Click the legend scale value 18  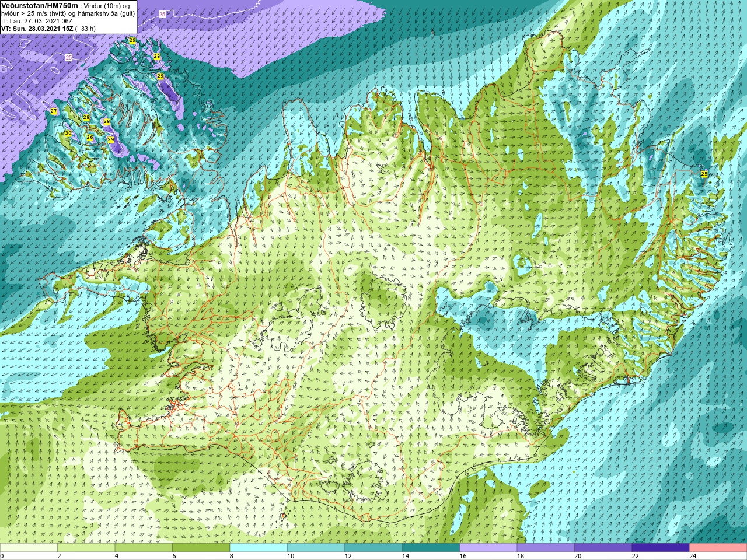(521, 556)
